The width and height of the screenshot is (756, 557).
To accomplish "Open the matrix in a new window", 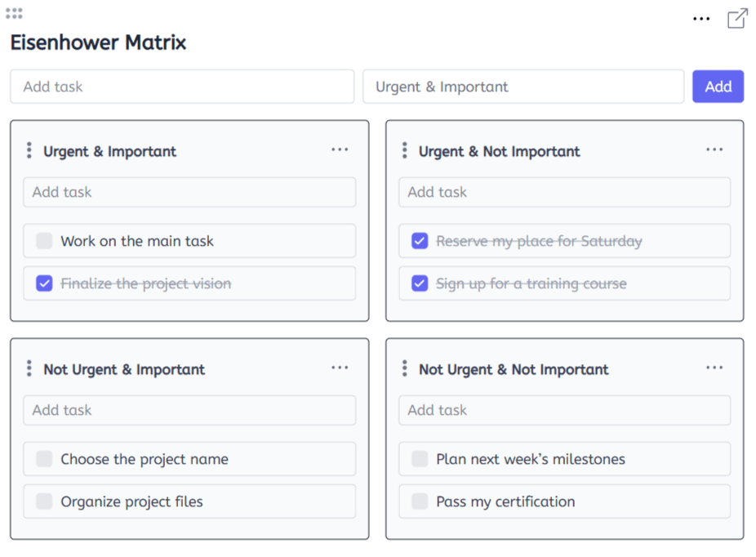I will point(737,19).
